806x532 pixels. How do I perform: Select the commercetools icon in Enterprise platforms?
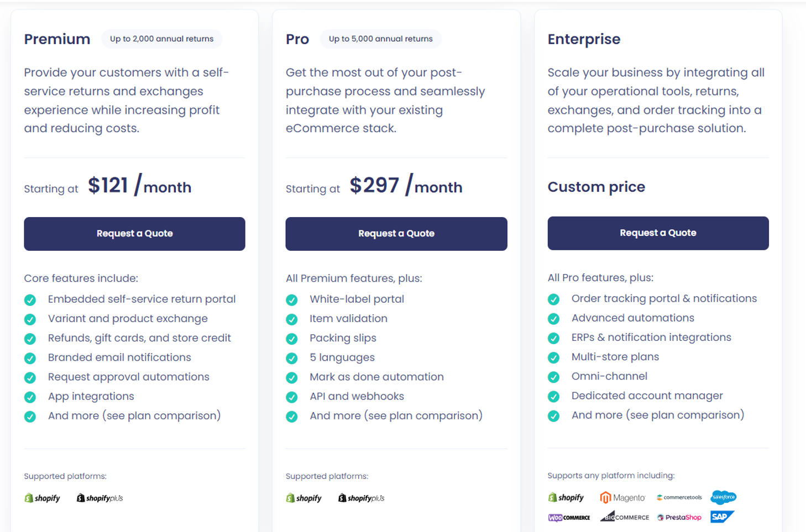(x=681, y=497)
